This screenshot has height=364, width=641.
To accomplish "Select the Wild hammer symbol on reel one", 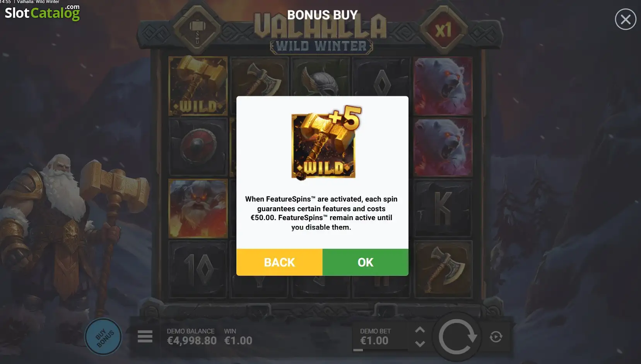I will point(198,86).
